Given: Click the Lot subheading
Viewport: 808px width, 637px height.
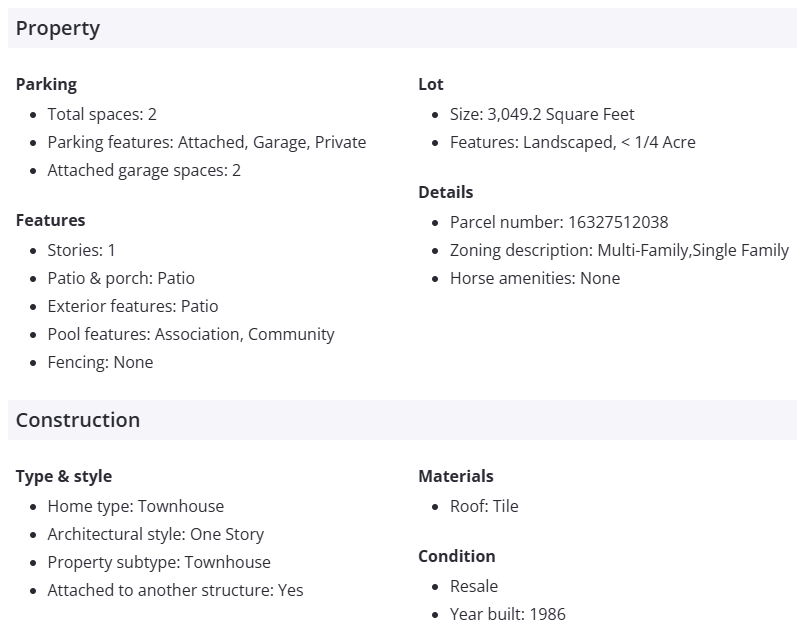Looking at the screenshot, I should tap(431, 84).
